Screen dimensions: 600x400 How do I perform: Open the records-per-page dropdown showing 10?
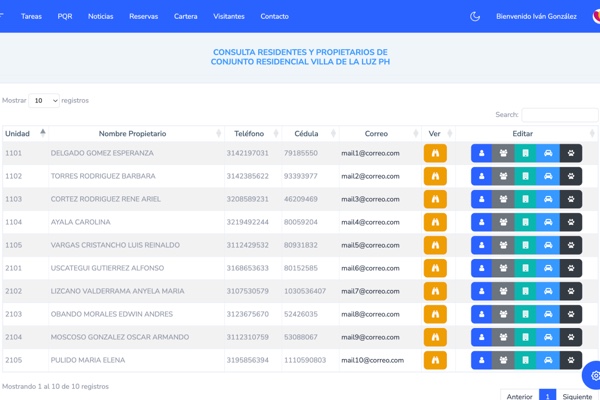[x=44, y=100]
